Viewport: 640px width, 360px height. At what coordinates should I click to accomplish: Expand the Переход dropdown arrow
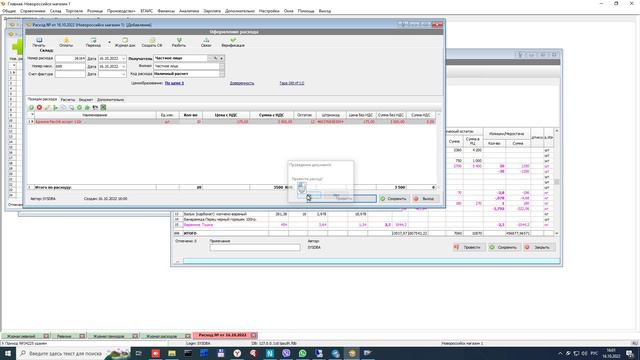[x=109, y=42]
